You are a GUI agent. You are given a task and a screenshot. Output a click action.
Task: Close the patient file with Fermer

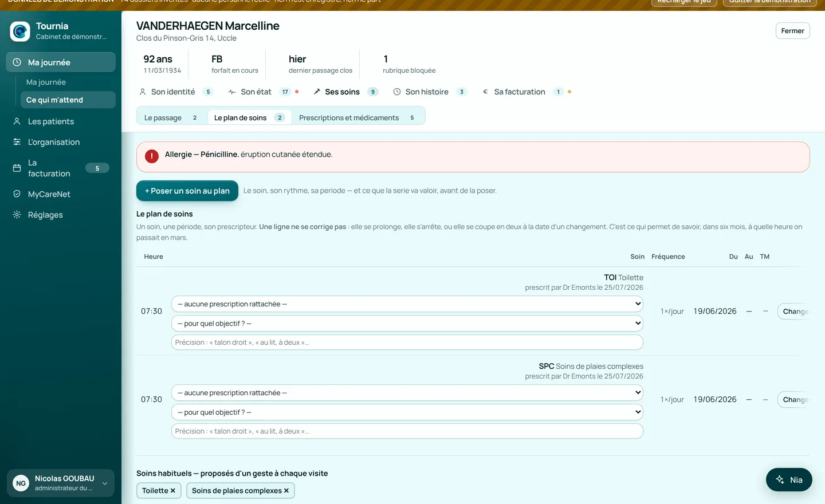(x=792, y=31)
